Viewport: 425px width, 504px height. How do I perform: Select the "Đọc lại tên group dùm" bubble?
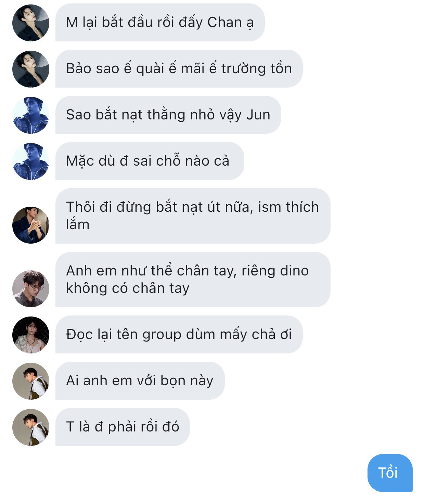[179, 335]
